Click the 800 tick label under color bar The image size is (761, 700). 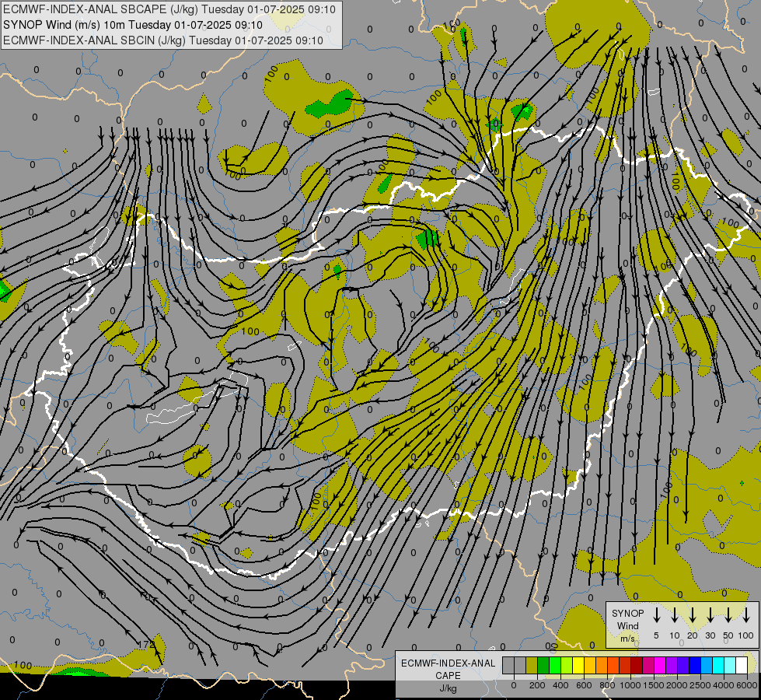[607, 685]
